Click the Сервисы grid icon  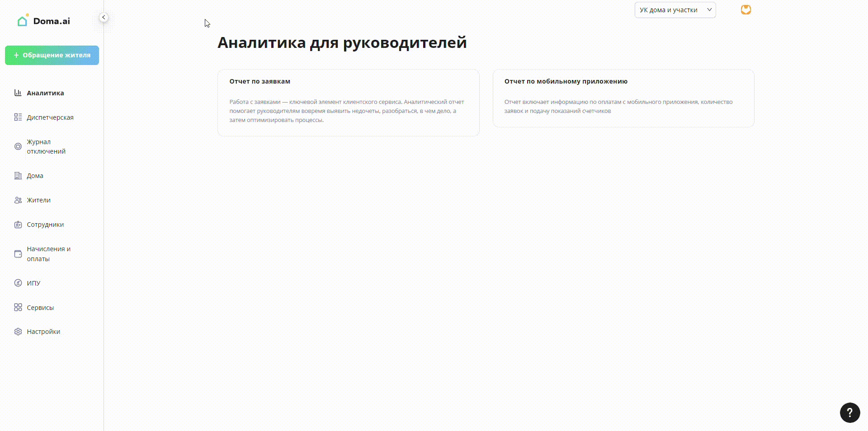18,307
